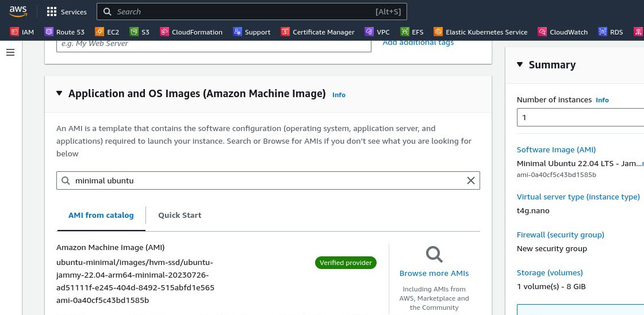644x315 pixels.
Task: Clear the minimal ubuntu AMI search
Action: (471, 180)
